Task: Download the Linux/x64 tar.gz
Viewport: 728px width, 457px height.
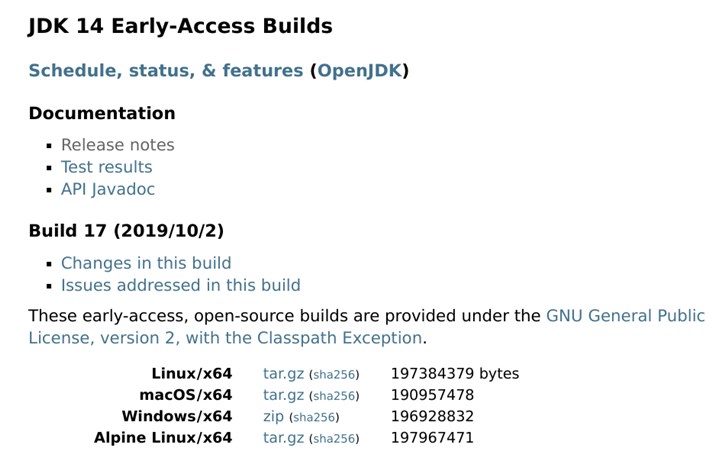Action: (282, 374)
